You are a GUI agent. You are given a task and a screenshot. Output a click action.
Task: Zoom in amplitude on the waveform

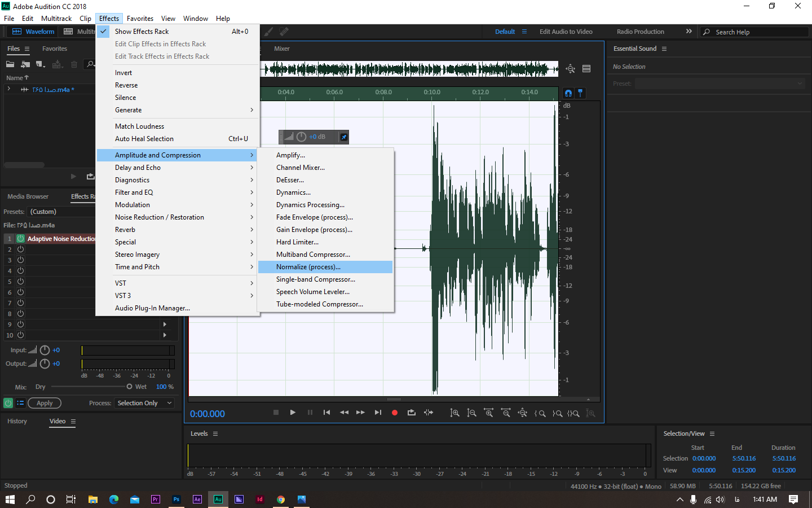(454, 413)
